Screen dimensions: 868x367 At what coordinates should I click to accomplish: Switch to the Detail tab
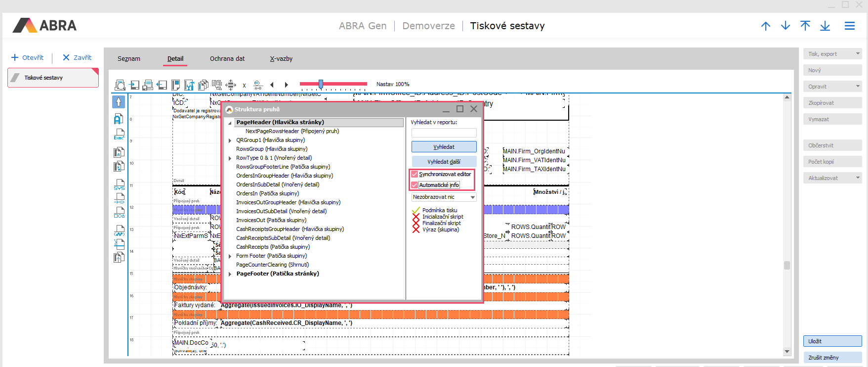click(x=175, y=58)
